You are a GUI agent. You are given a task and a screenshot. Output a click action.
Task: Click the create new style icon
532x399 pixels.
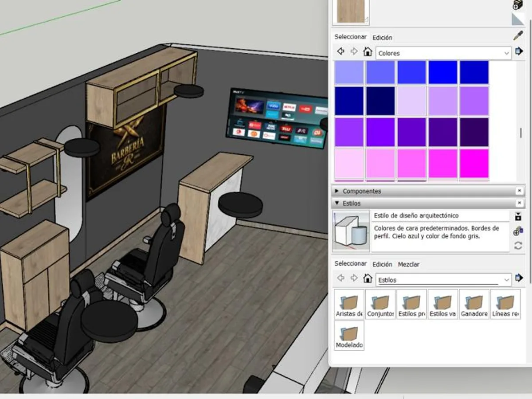pos(518,231)
